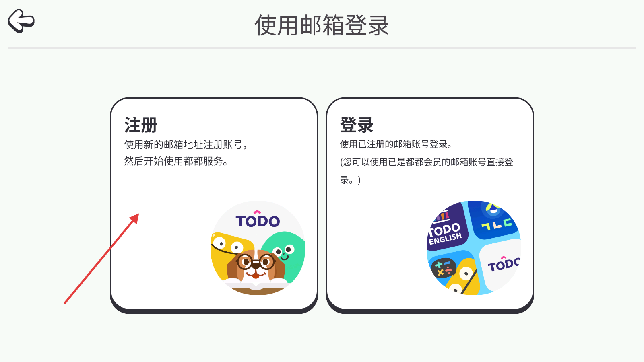Click the registration card's circular mascot image
The height and width of the screenshot is (362, 644).
pyautogui.click(x=258, y=248)
